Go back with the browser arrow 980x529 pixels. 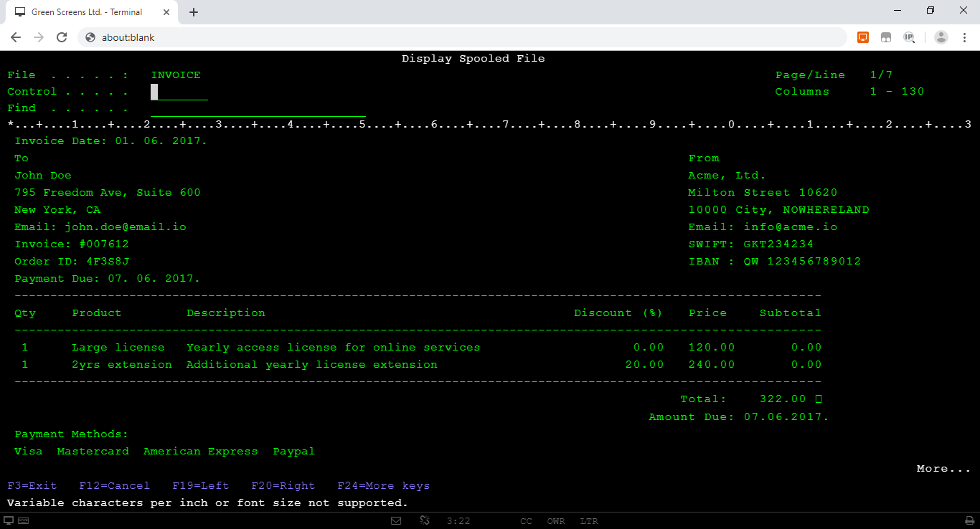pos(16,37)
